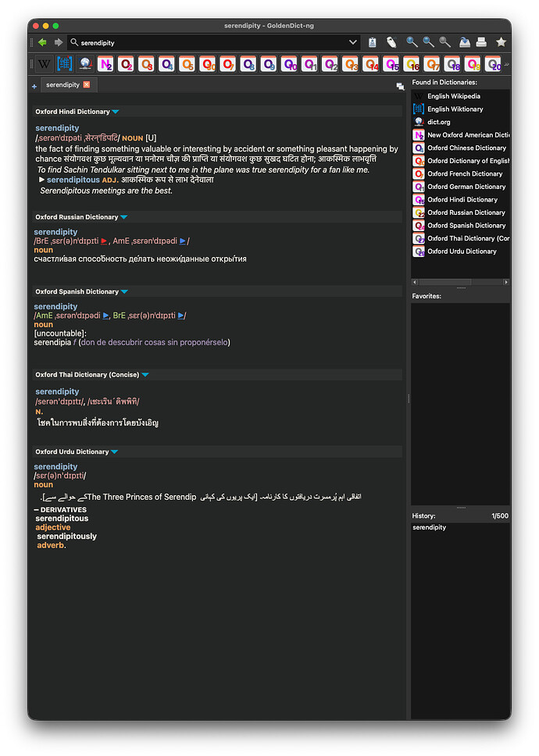Viewport: 539px width, 756px height.
Task: Collapse the Oxford Spanish Dictionary article
Action: click(124, 292)
